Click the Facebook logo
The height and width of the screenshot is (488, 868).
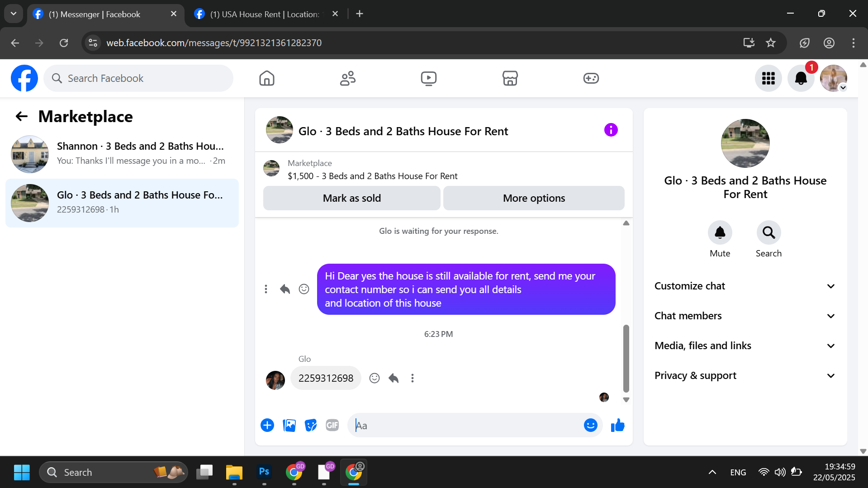click(24, 78)
